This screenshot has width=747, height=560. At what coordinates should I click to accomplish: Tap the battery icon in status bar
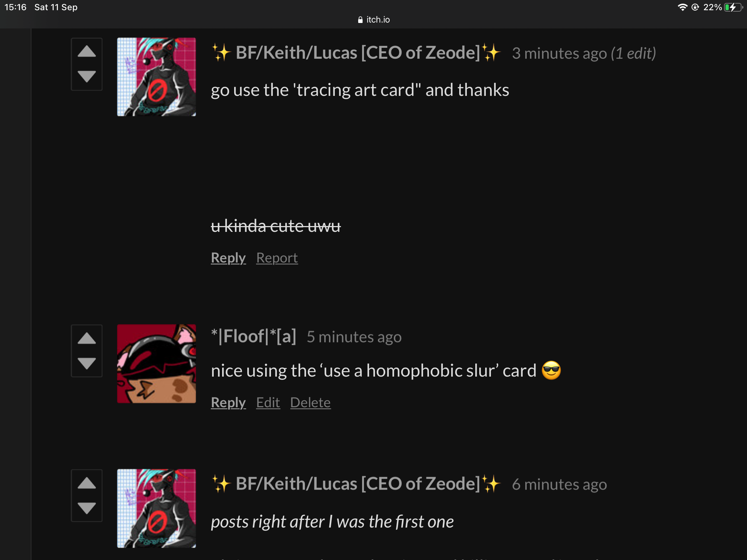point(733,7)
